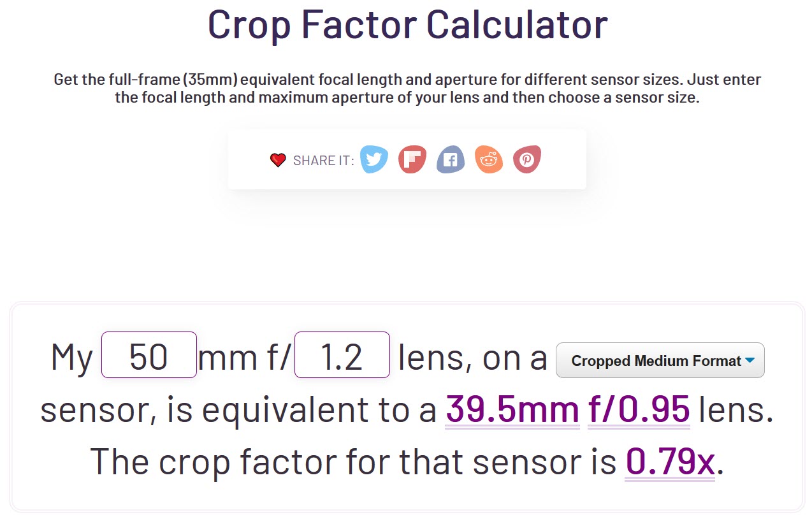Click the mm f/ label between fields
Image resolution: width=812 pixels, height=517 pixels.
[245, 357]
